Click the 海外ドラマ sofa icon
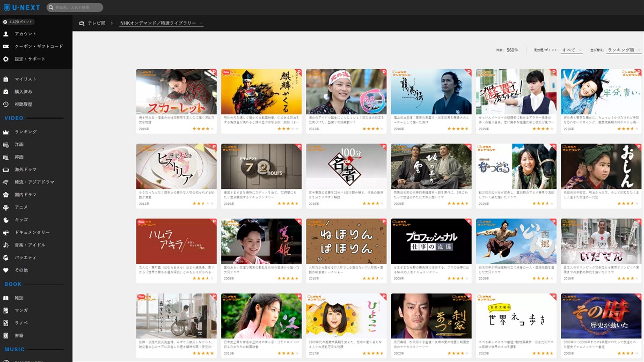 6,169
